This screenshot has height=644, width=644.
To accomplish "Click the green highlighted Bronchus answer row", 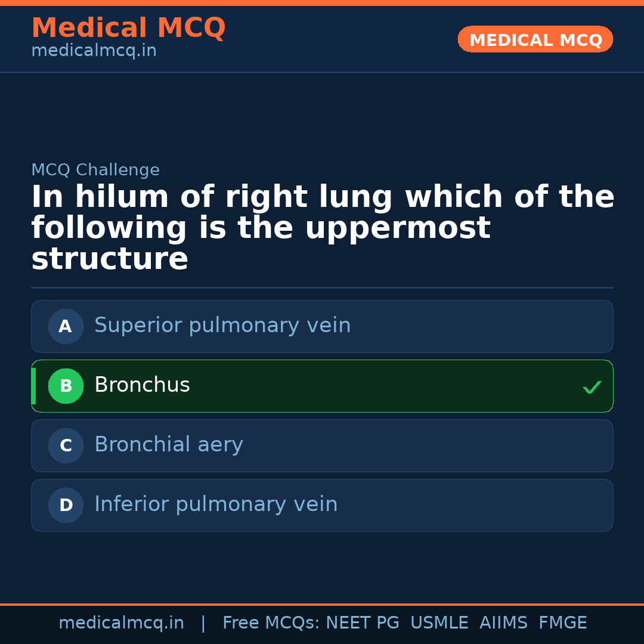I will pos(322,386).
